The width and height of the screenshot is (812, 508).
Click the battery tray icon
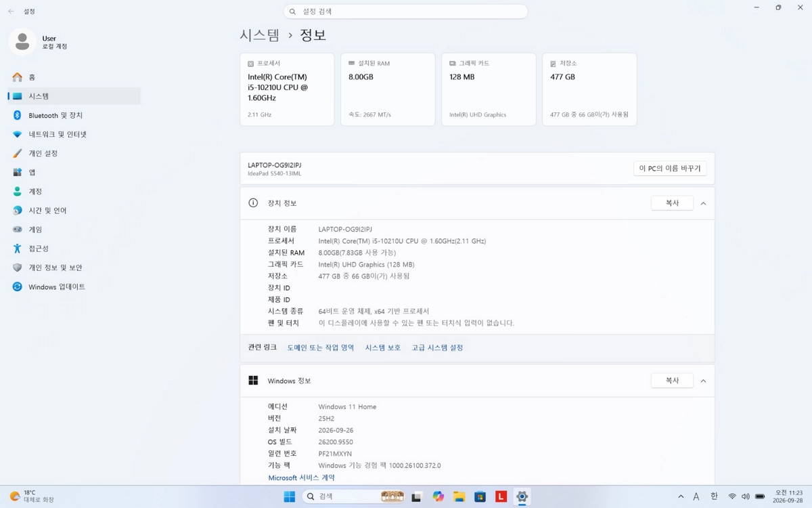click(x=760, y=496)
